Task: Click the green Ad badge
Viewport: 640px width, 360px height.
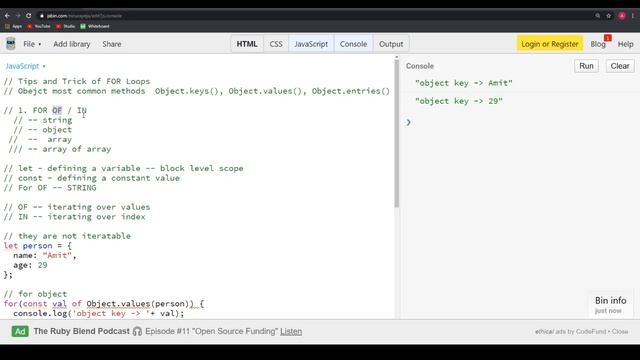Action: pyautogui.click(x=20, y=331)
